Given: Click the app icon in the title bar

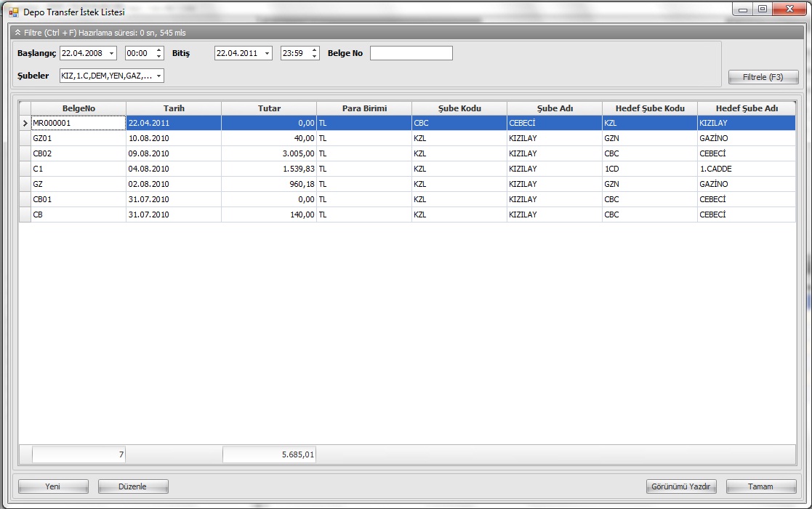Looking at the screenshot, I should [14, 12].
